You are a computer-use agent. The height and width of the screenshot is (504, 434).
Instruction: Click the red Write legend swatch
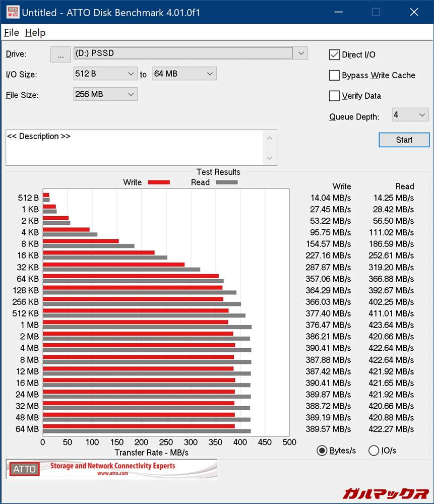click(x=159, y=182)
